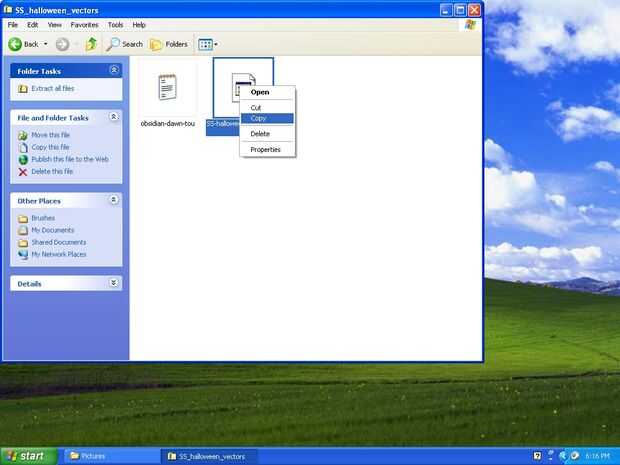This screenshot has width=620, height=465.
Task: Click the My Documents icon
Action: [x=23, y=231]
